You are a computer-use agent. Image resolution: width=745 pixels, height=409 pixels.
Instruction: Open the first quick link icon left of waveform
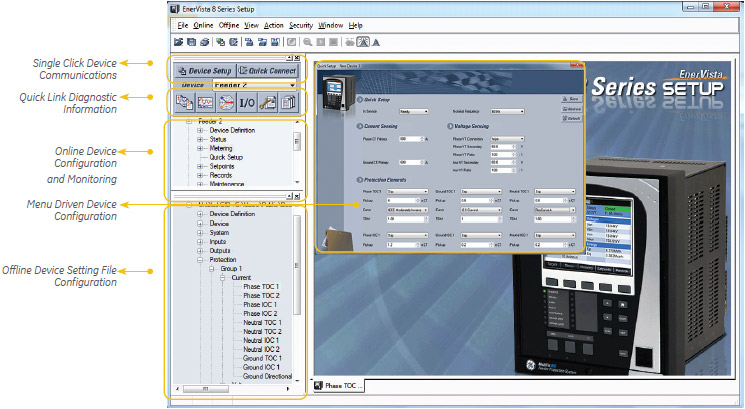pos(184,102)
